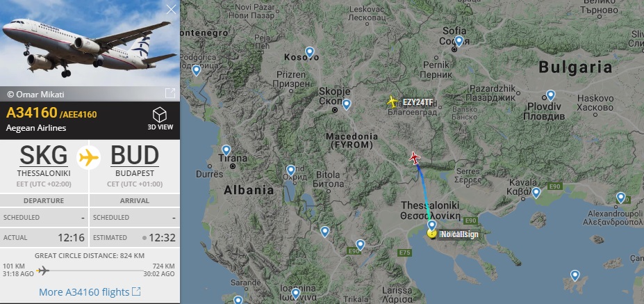
Task: Click the Thessaloniki airport pin
Action: click(431, 225)
